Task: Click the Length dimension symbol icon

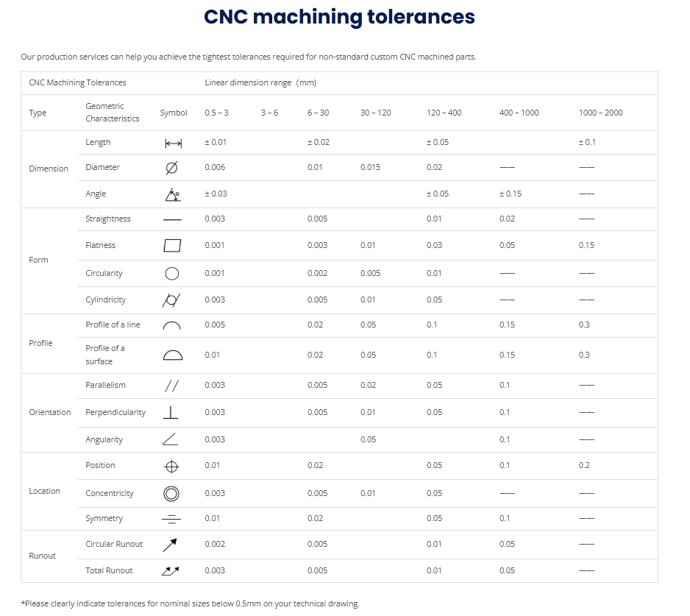Action: tap(172, 143)
